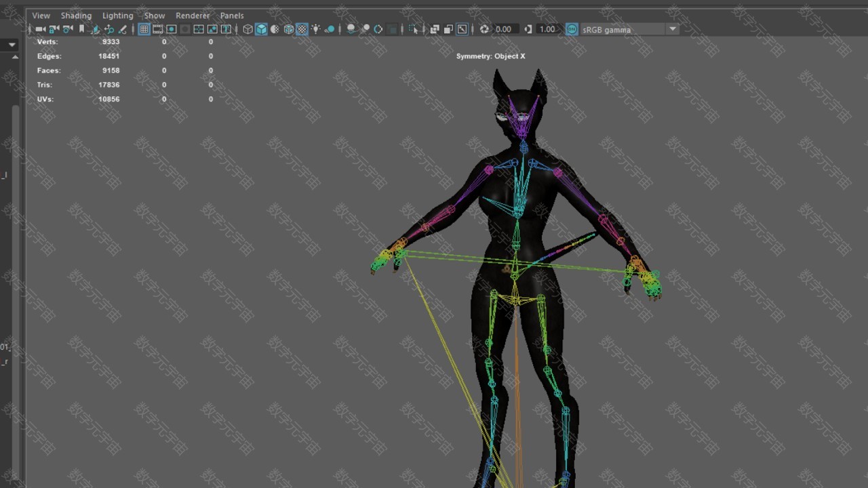This screenshot has height=488, width=868.
Task: Toggle the Field Chart display
Action: point(199,29)
